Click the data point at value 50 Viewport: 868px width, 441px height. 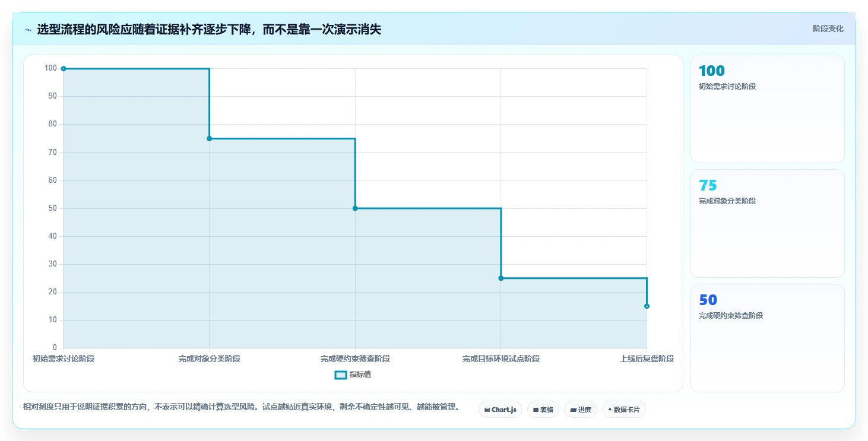pos(355,208)
